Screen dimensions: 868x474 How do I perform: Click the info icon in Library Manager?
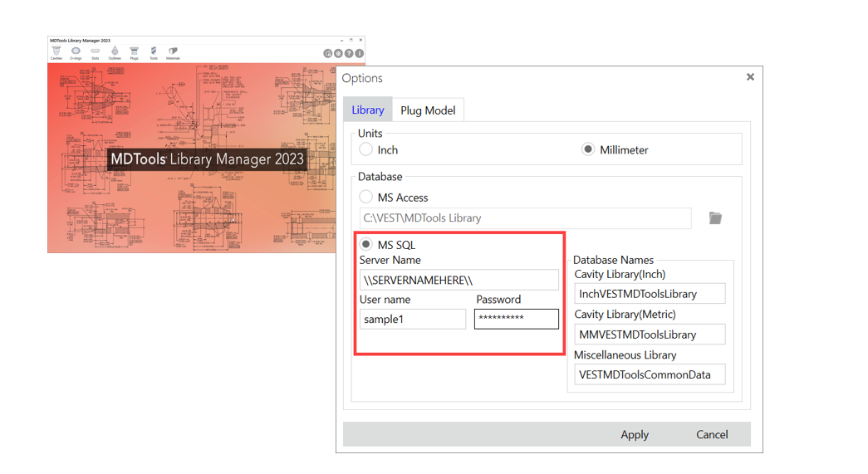tap(360, 54)
